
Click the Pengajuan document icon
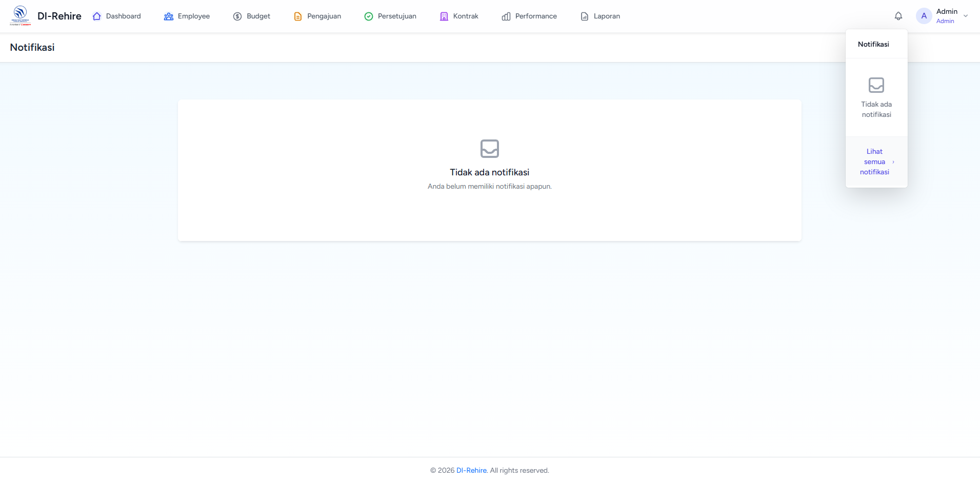298,16
